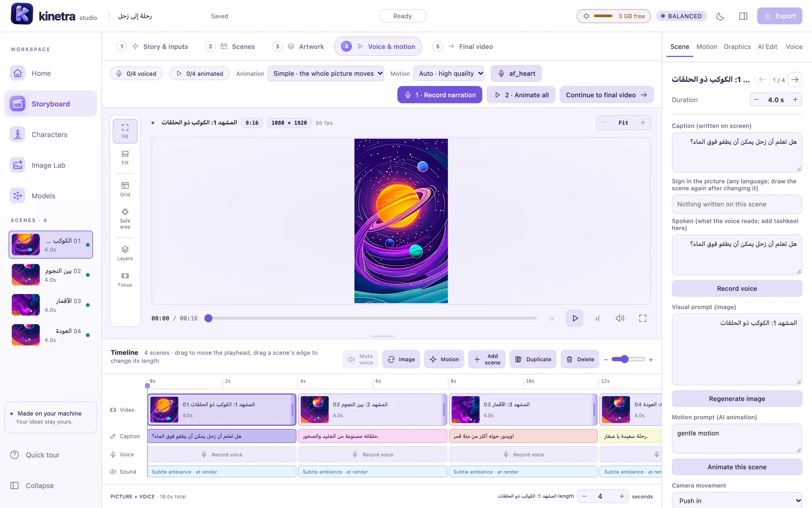The width and height of the screenshot is (812, 508).
Task: Toggle the side panel layout icon
Action: point(743,16)
